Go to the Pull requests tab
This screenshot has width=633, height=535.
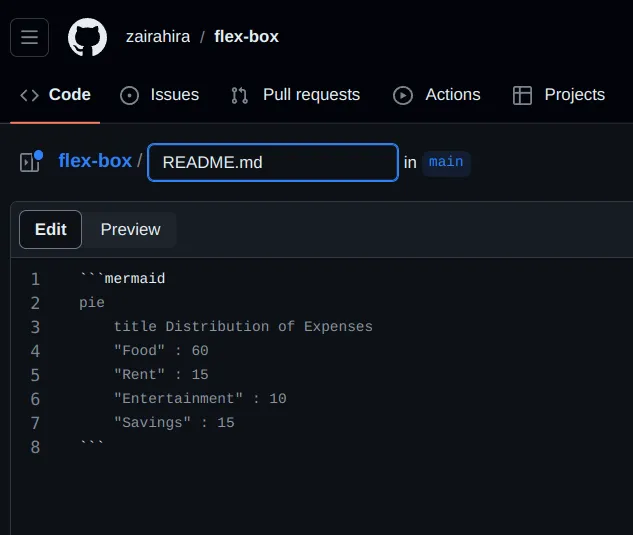tap(311, 95)
